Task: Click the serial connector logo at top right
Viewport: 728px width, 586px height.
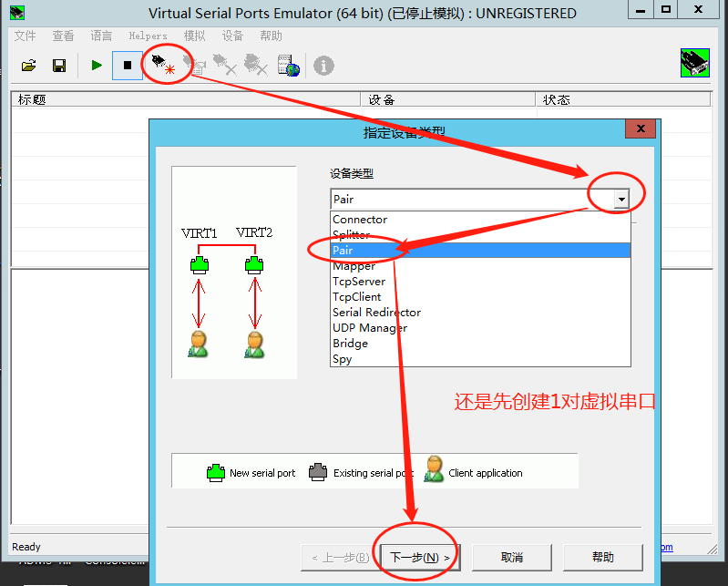Action: 694,63
